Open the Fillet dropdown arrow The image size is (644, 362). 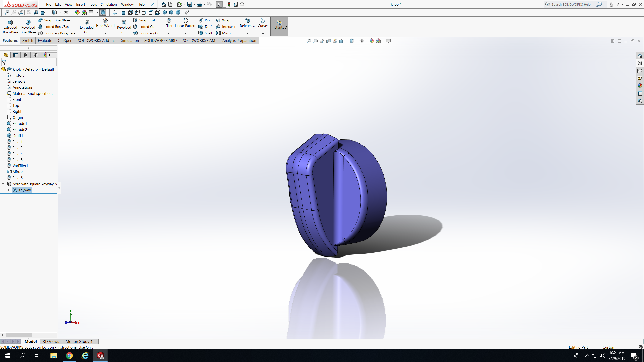[169, 34]
